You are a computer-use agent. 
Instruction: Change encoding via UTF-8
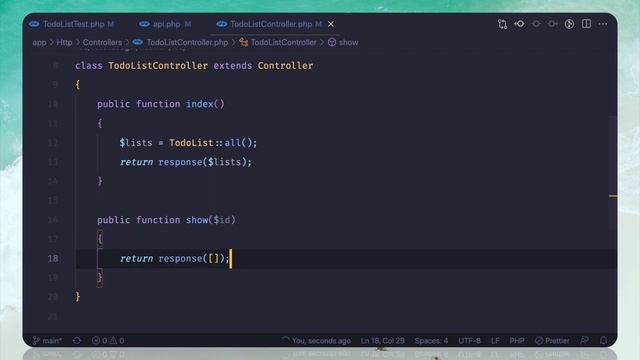point(469,340)
